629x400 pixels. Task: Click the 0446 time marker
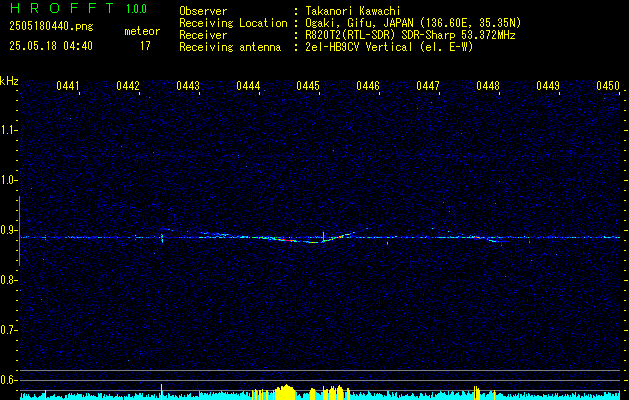[x=368, y=86]
